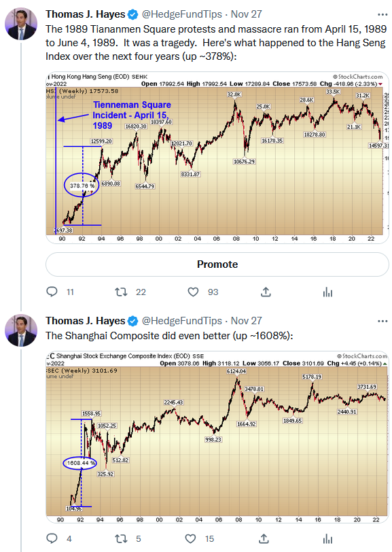Screen dimensions: 392x552
Task: Reply to the Shanghai Composite tweet
Action: coord(52,538)
